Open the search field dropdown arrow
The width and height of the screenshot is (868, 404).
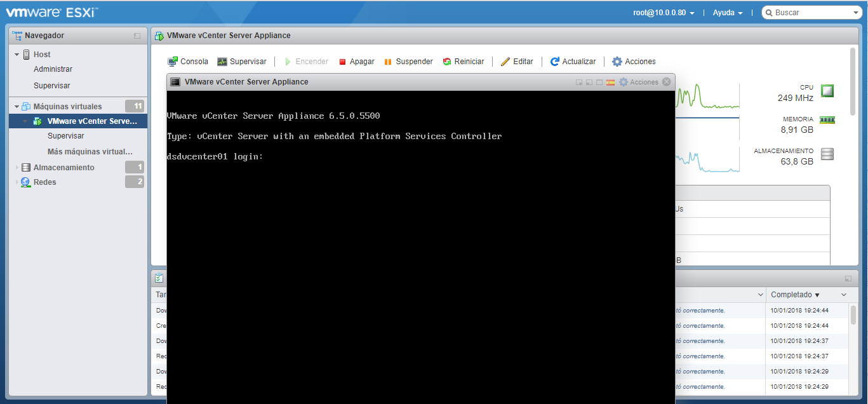tap(856, 13)
